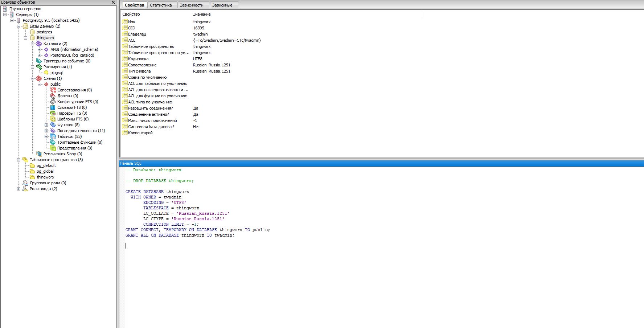Select the OID value 16395
This screenshot has height=328, width=644.
point(198,28)
